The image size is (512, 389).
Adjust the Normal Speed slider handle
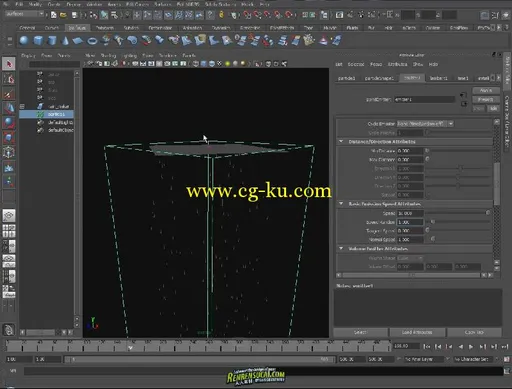433,239
